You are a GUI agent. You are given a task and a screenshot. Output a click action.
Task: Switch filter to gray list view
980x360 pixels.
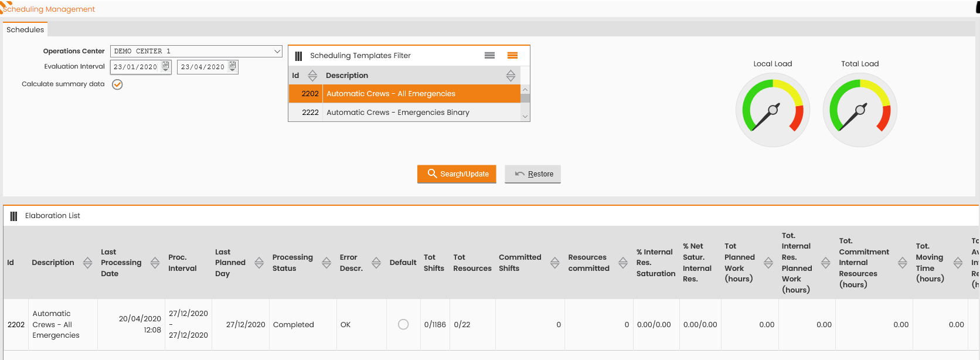coord(490,55)
